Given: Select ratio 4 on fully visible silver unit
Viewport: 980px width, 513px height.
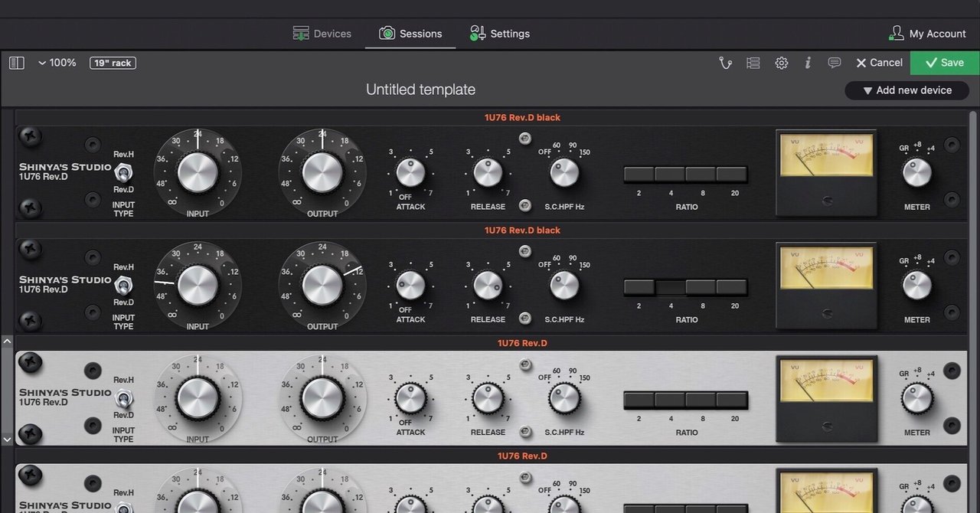Looking at the screenshot, I should click(670, 400).
